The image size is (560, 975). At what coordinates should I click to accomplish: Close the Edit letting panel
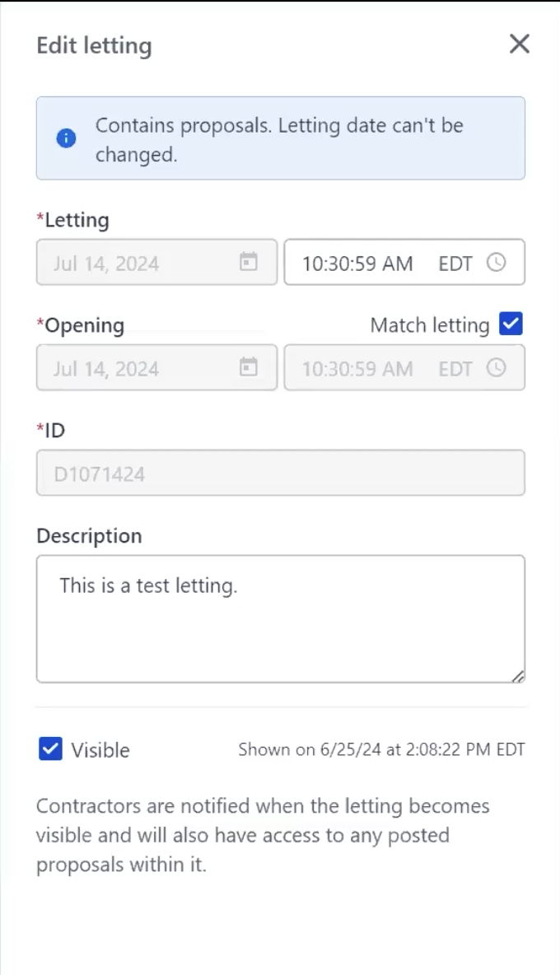click(519, 44)
